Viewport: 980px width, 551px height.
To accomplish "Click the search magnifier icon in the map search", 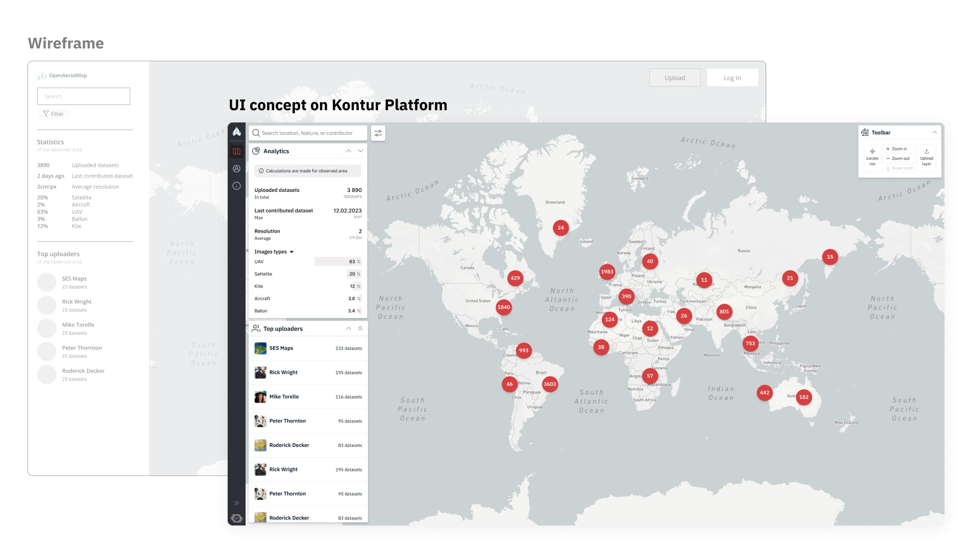I will click(256, 133).
